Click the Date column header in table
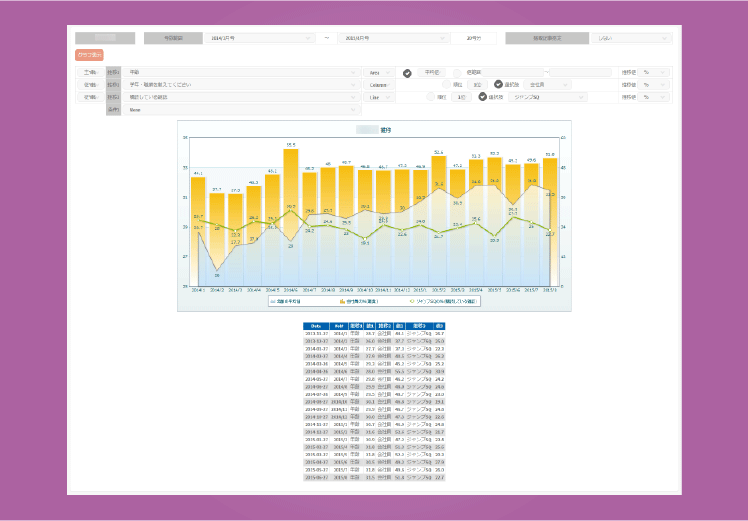 point(314,325)
